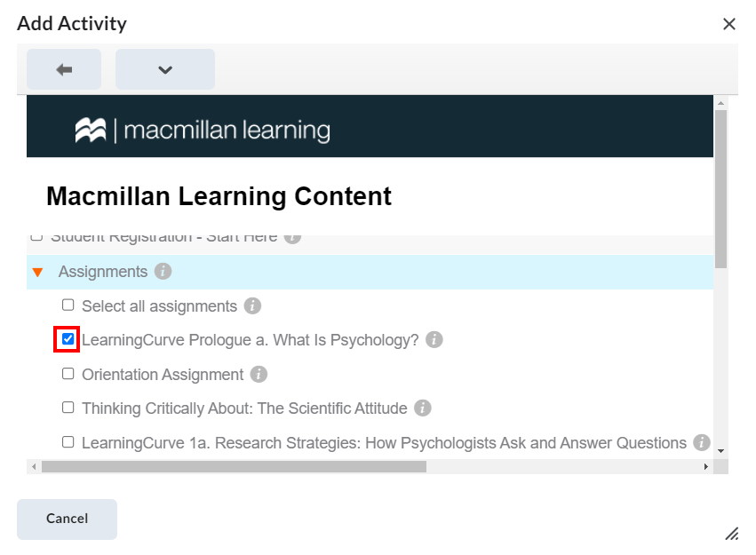Close the Add Activity dialog
Screen dimensions: 756x555
pos(729,24)
